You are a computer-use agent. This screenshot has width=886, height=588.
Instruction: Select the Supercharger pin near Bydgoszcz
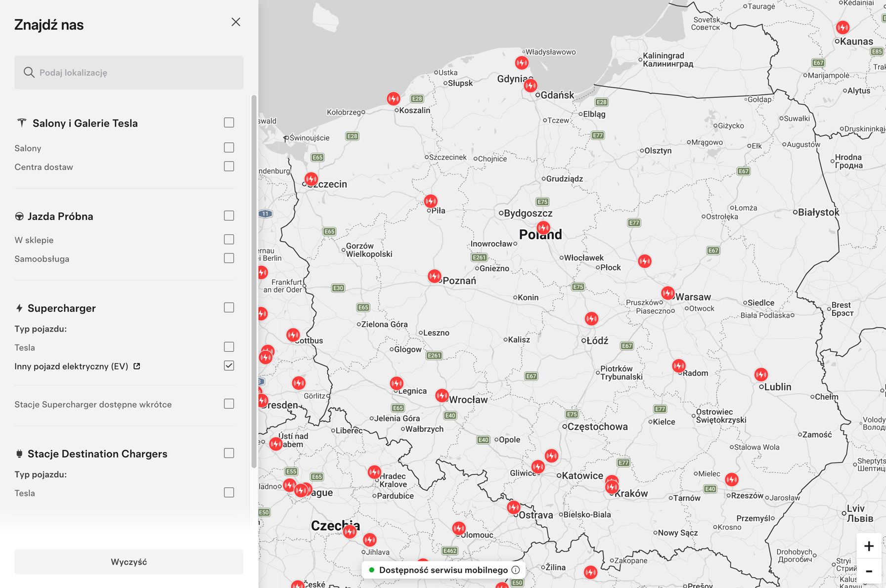543,228
